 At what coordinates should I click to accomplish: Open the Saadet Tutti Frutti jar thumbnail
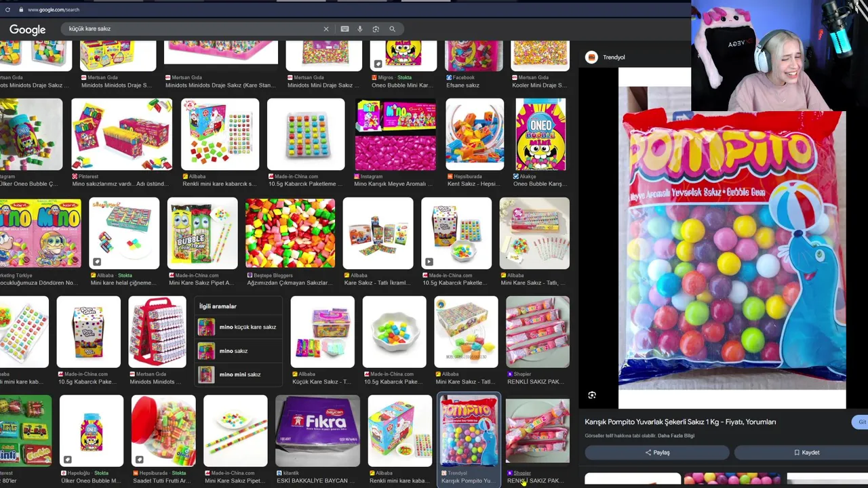click(x=163, y=432)
